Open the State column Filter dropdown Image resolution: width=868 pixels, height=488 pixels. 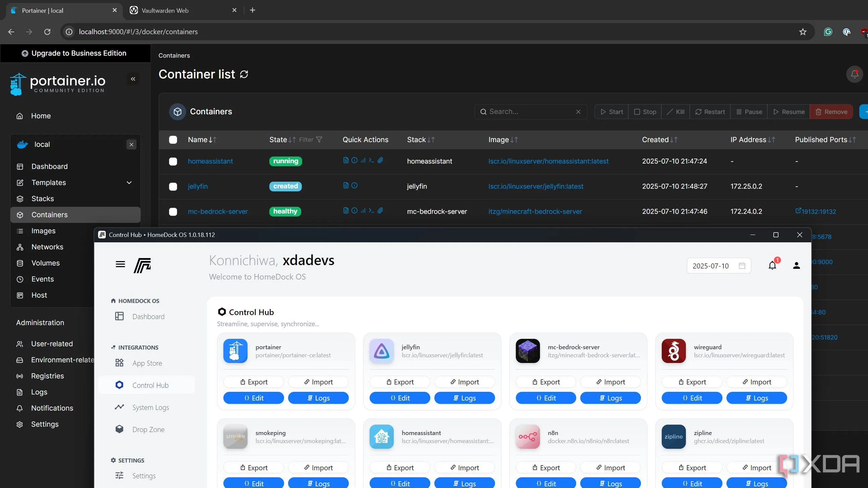[310, 140]
